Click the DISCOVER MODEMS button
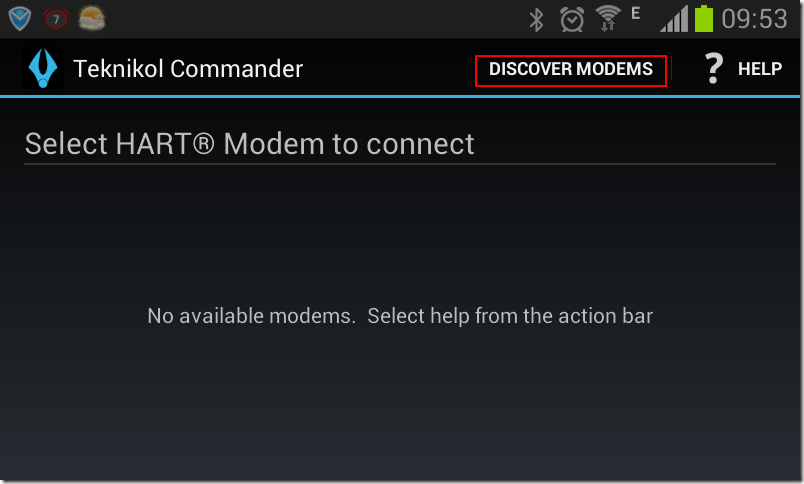Viewport: 804px width, 484px height. [571, 69]
